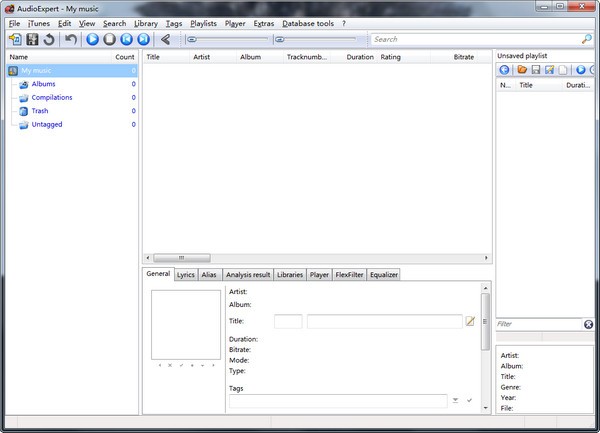600x433 pixels.
Task: Sort by the Artist column header
Action: pyautogui.click(x=202, y=57)
